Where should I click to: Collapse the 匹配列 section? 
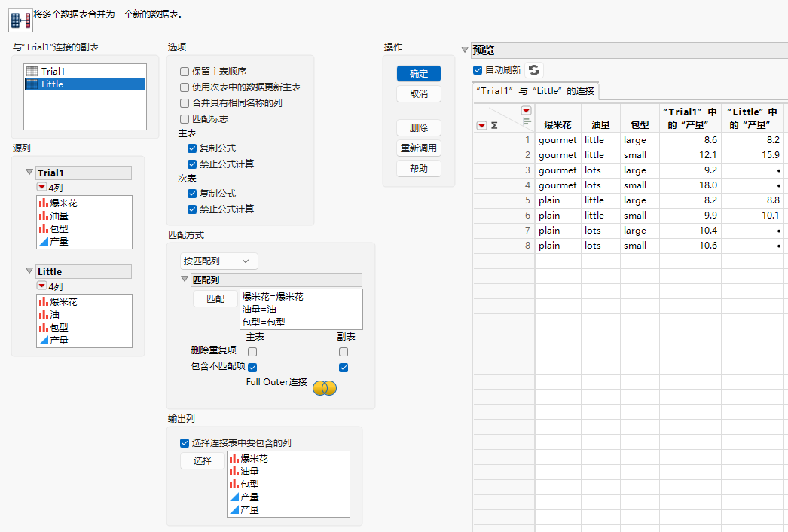(x=185, y=279)
